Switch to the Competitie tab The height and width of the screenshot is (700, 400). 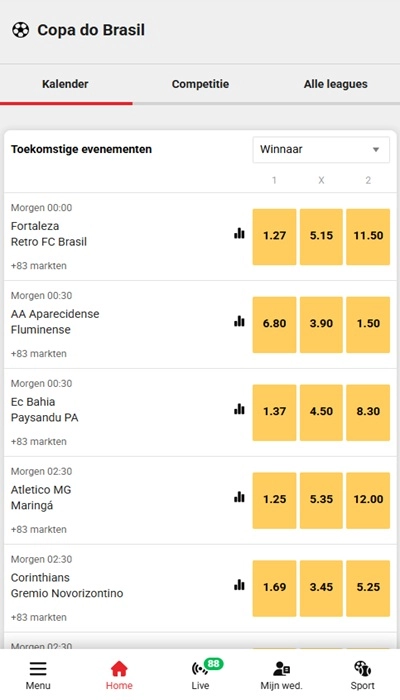[x=200, y=84]
